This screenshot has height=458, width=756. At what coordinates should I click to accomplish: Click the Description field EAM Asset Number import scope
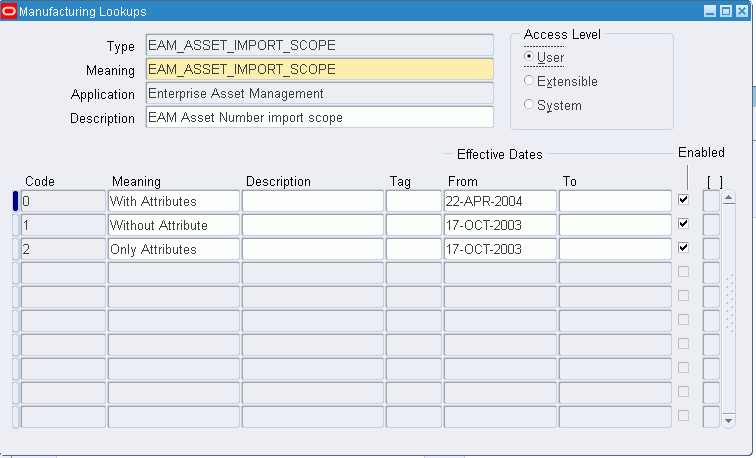pyautogui.click(x=320, y=117)
